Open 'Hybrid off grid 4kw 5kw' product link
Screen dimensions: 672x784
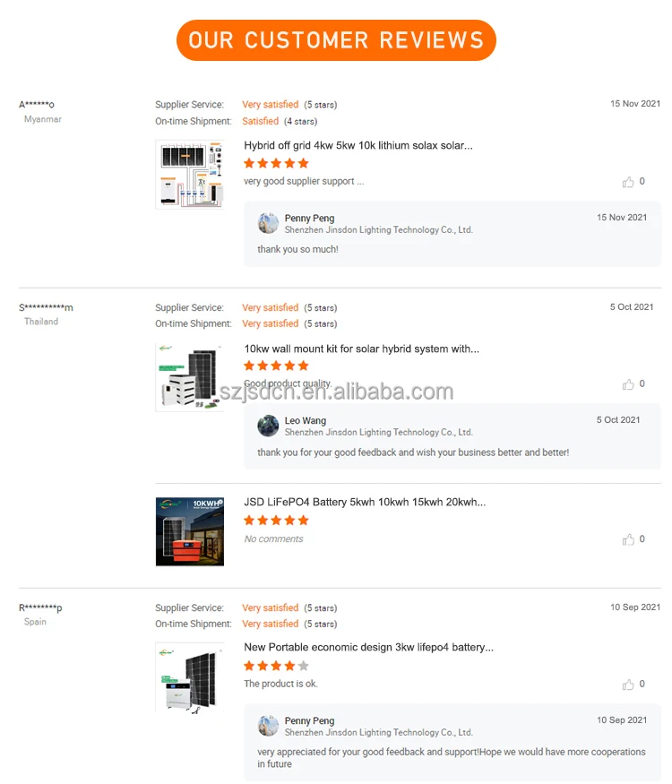[x=358, y=145]
